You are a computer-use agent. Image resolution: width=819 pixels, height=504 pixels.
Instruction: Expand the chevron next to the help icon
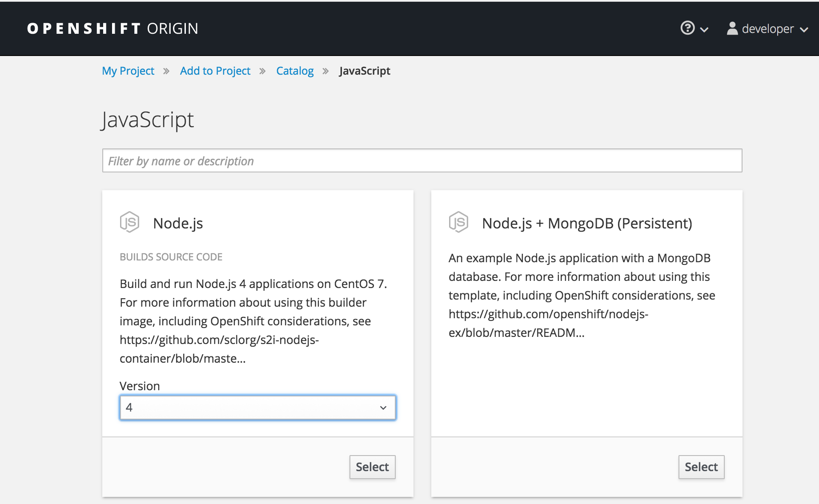pyautogui.click(x=704, y=30)
